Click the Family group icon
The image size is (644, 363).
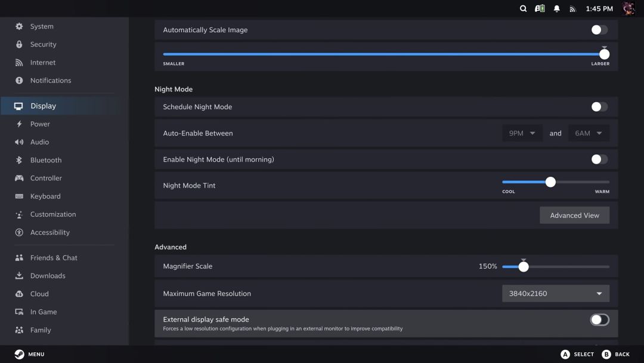(19, 330)
